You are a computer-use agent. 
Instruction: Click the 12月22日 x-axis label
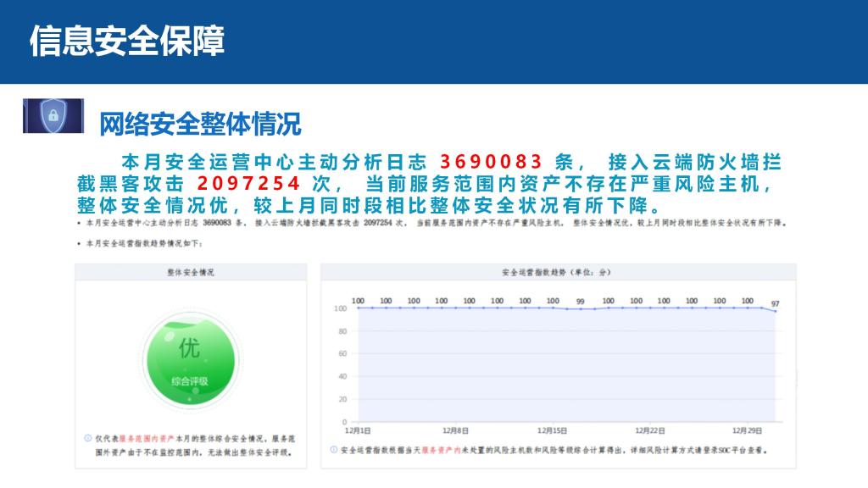click(x=650, y=430)
